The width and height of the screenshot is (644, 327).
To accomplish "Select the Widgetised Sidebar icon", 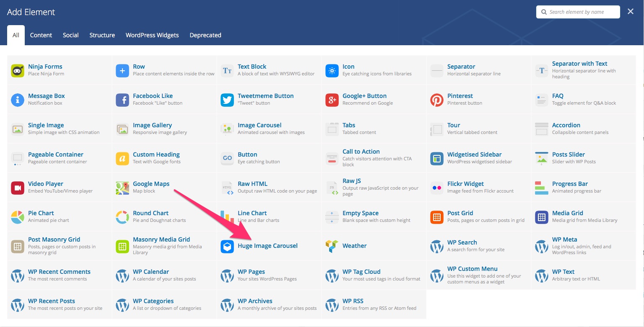I will tap(437, 159).
